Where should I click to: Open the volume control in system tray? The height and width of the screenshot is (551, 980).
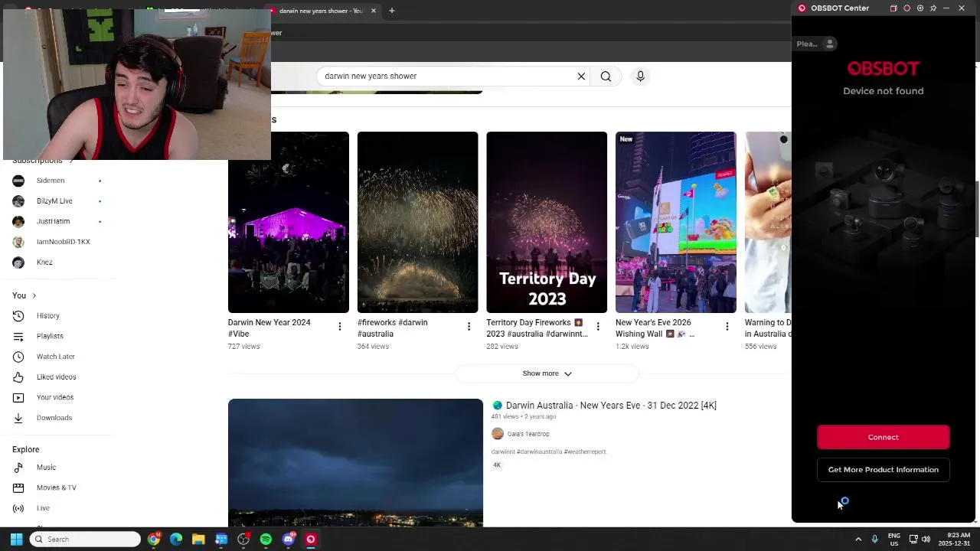point(926,540)
